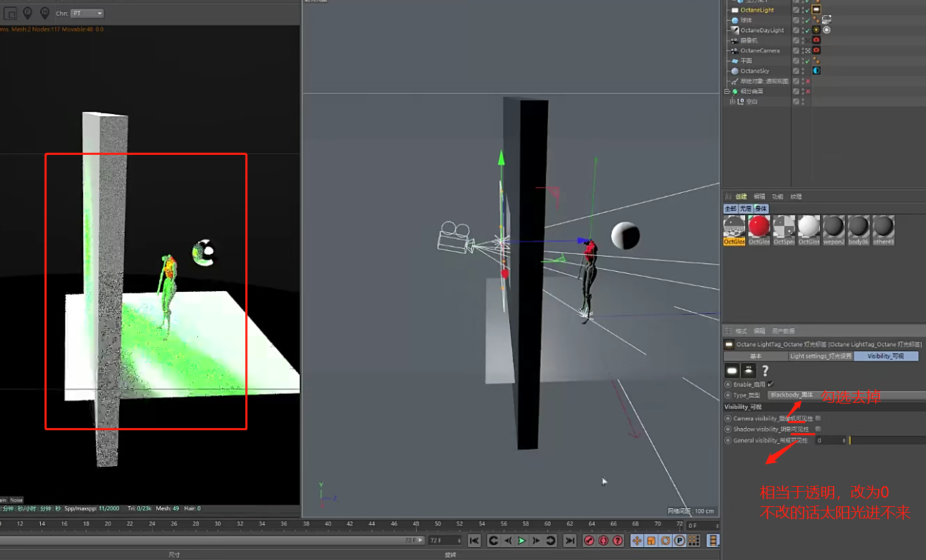This screenshot has height=560, width=926.
Task: Toggle Enable_启用 checkbox
Action: click(x=770, y=384)
